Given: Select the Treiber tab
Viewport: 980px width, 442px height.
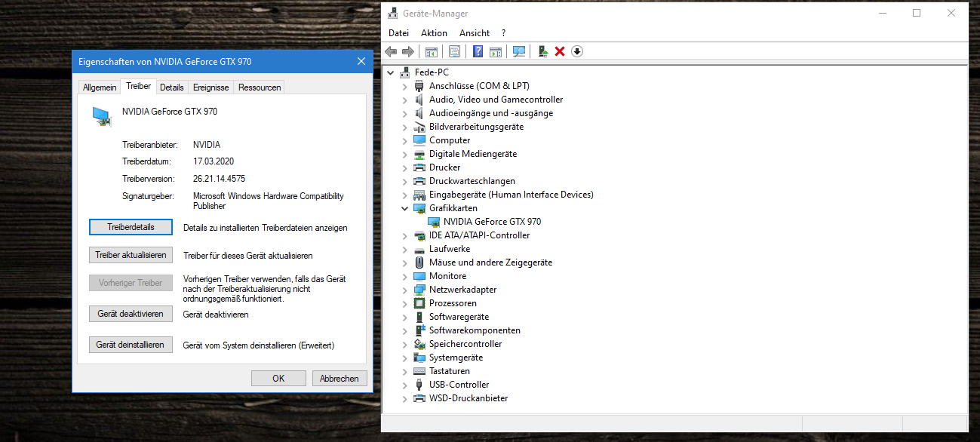Looking at the screenshot, I should [139, 86].
